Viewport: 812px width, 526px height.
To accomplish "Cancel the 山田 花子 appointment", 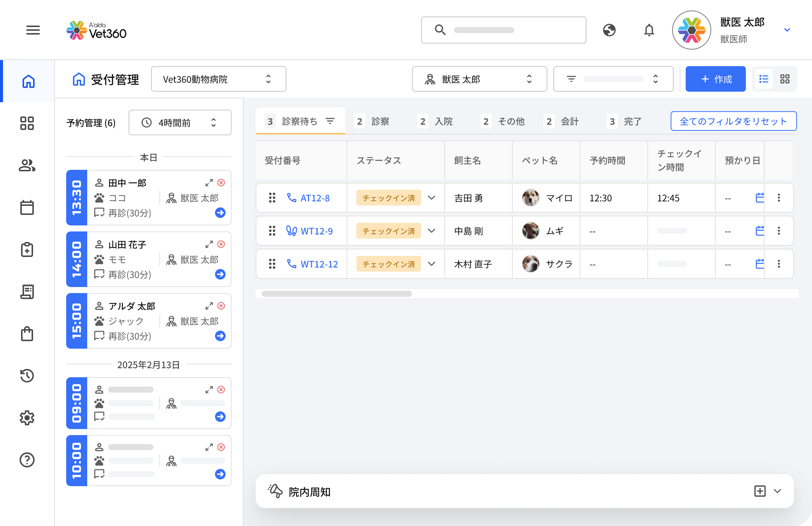I will click(221, 244).
